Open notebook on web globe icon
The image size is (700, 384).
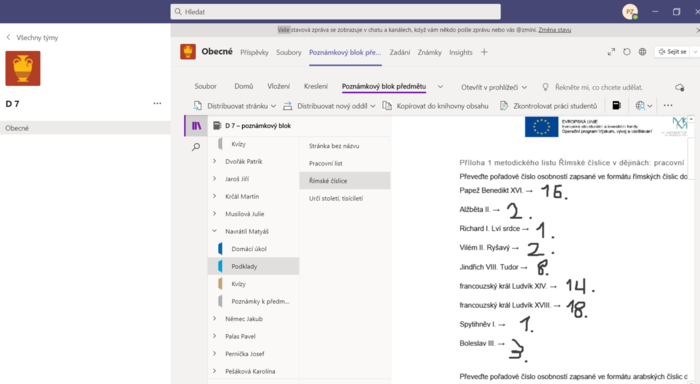pyautogui.click(x=642, y=52)
